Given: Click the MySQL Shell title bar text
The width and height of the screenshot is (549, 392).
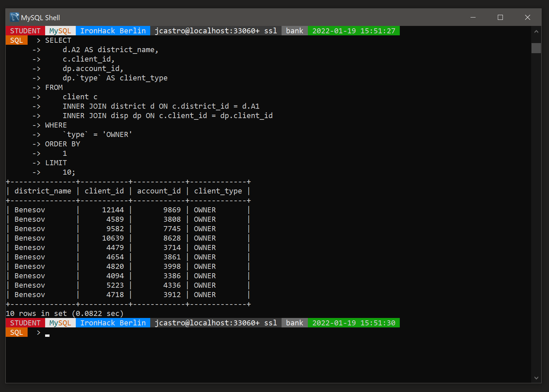Looking at the screenshot, I should point(40,17).
